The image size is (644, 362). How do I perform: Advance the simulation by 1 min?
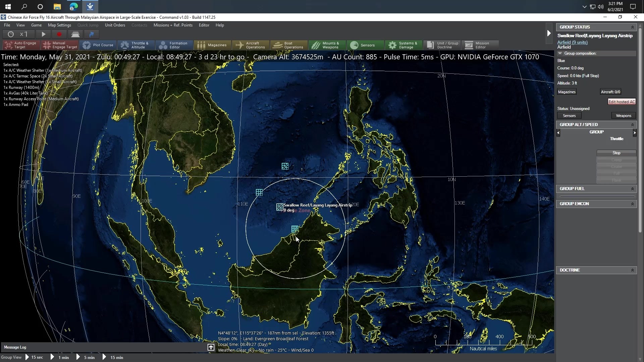click(x=60, y=357)
